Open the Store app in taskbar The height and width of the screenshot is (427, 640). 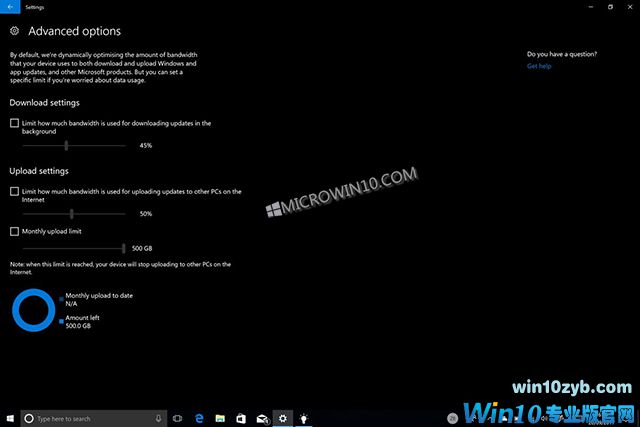[x=241, y=418]
